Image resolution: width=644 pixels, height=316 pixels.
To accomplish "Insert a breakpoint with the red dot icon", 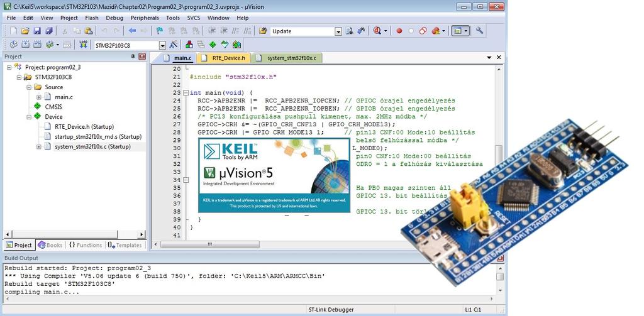I will coord(399,31).
